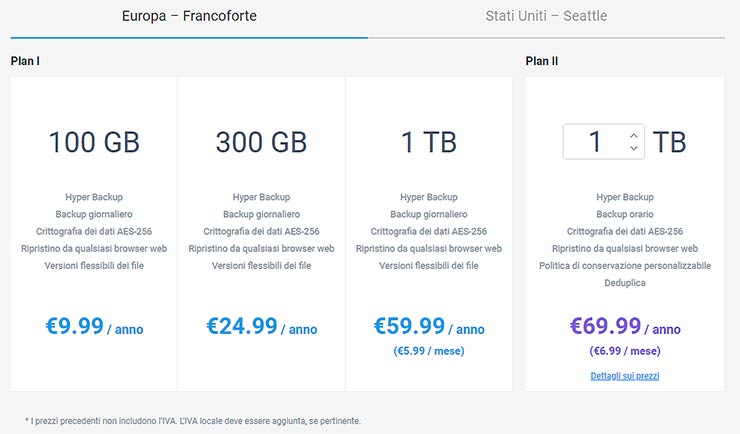Click the purple €69.99 / anno price
The height and width of the screenshot is (434, 740).
tap(624, 326)
